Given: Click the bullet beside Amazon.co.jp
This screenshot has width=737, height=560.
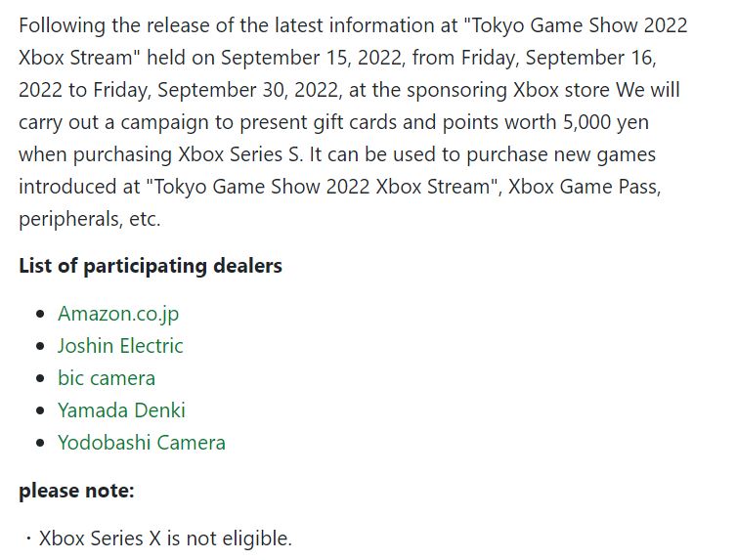Looking at the screenshot, I should [40, 314].
